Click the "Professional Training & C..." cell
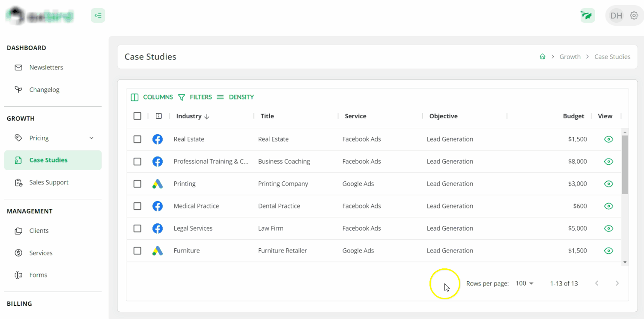 pos(211,162)
